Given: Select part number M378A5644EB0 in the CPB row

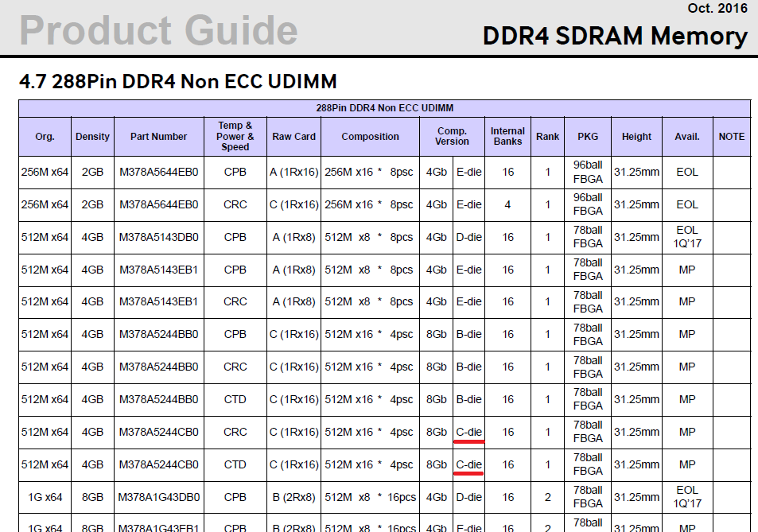Looking at the screenshot, I should [158, 172].
